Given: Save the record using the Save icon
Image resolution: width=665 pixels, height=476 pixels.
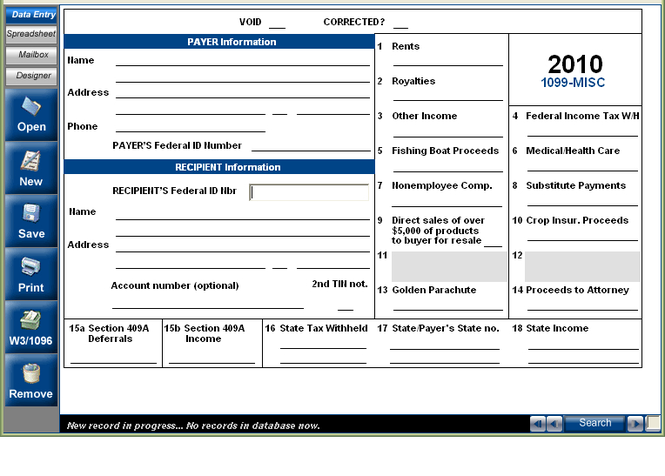Looking at the screenshot, I should (x=31, y=221).
